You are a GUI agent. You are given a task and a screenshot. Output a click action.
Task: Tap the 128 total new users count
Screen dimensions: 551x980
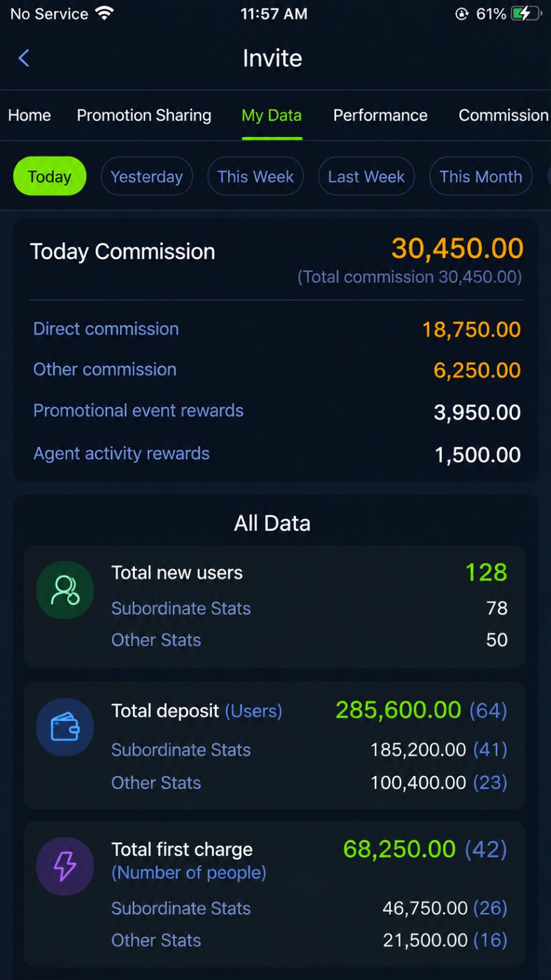pyautogui.click(x=486, y=572)
